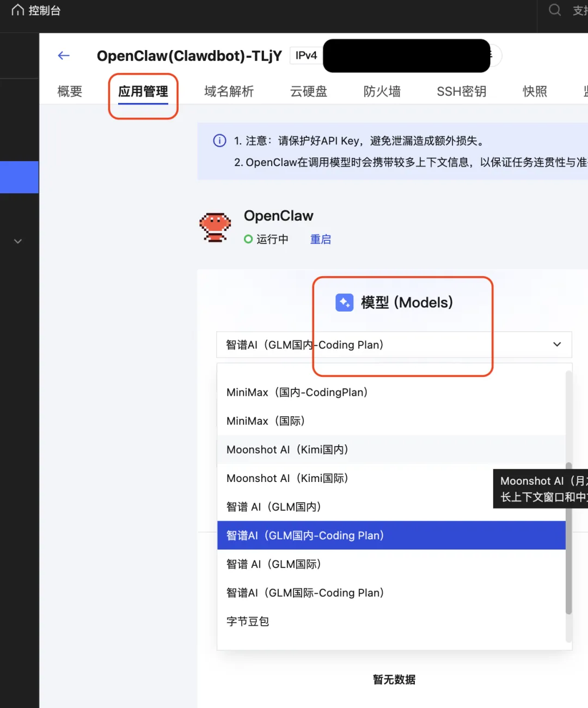The image size is (588, 708).
Task: Click the 重启 restart link
Action: [x=321, y=239]
